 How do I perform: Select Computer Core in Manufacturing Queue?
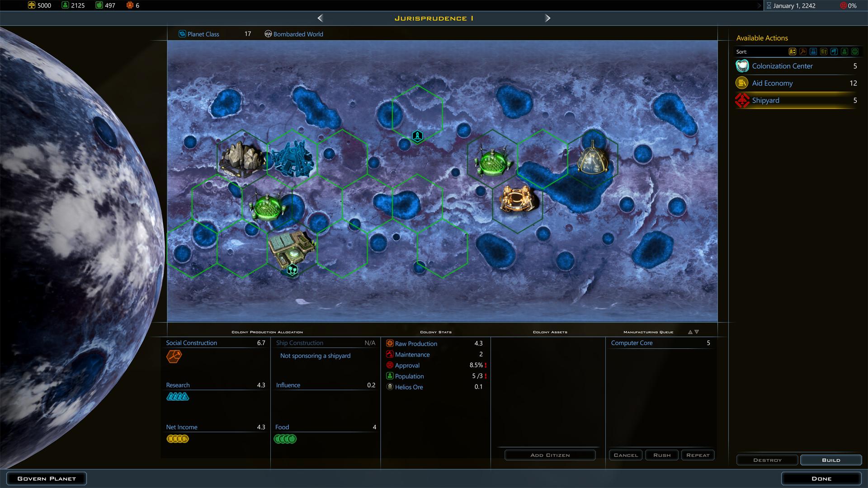point(632,343)
